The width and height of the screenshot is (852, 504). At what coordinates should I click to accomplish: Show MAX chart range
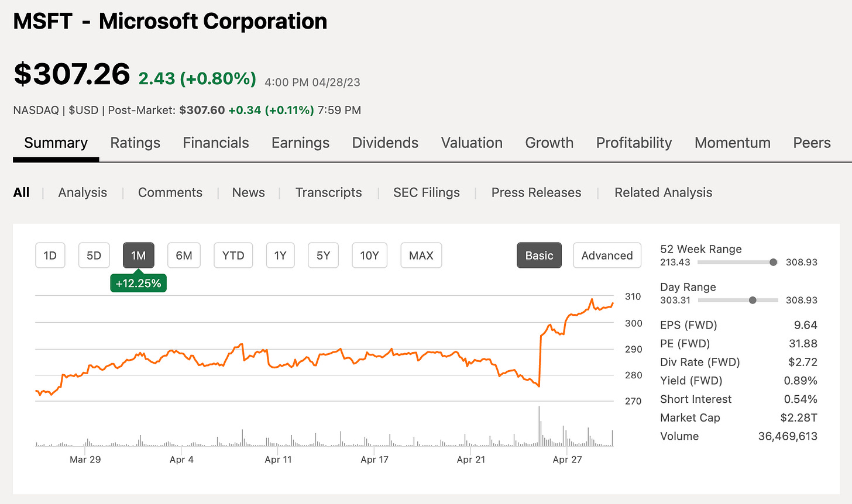pos(421,256)
